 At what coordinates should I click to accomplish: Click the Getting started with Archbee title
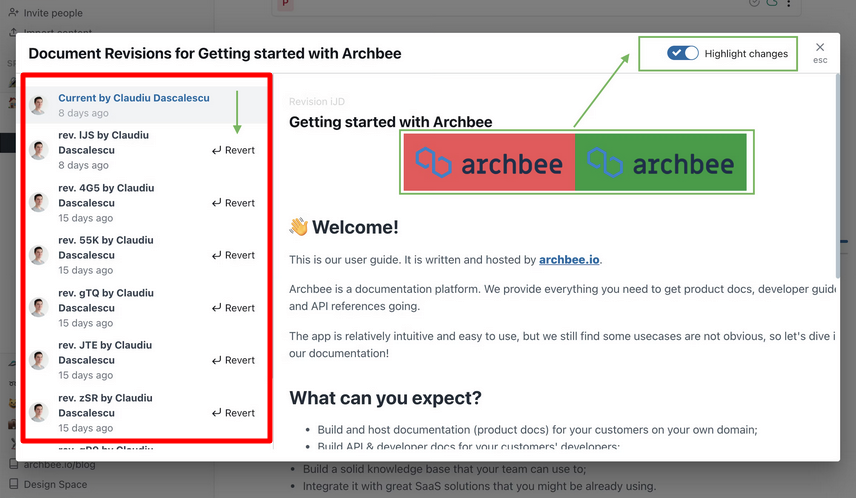[x=390, y=122]
